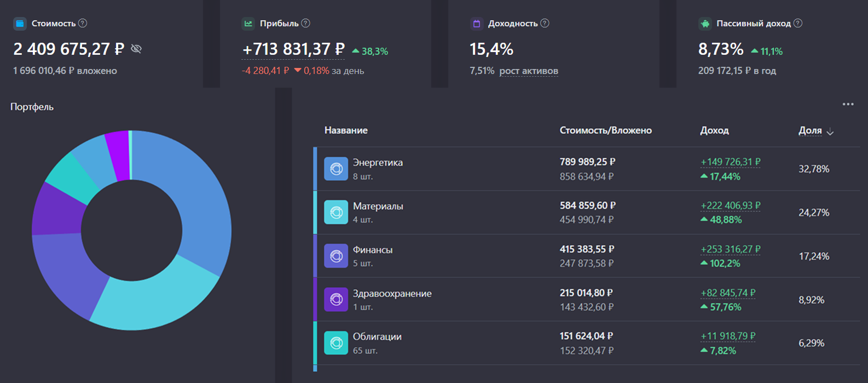Hide portfolio value with crossed-eye icon
This screenshot has height=383, width=868.
point(136,49)
